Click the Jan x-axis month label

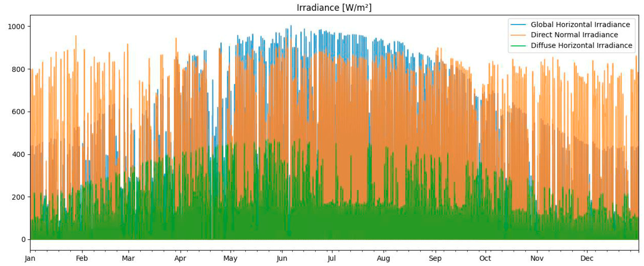[30, 259]
